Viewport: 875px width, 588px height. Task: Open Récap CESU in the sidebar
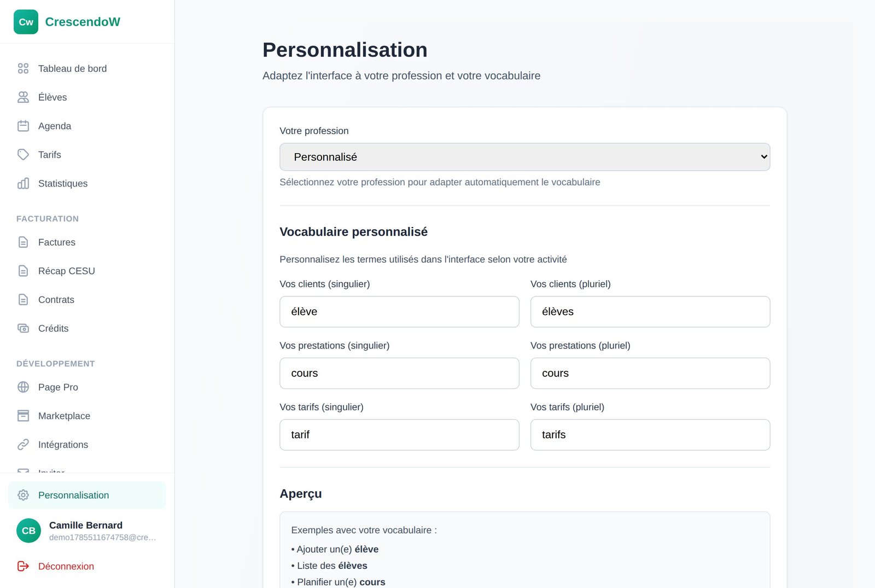click(x=87, y=271)
